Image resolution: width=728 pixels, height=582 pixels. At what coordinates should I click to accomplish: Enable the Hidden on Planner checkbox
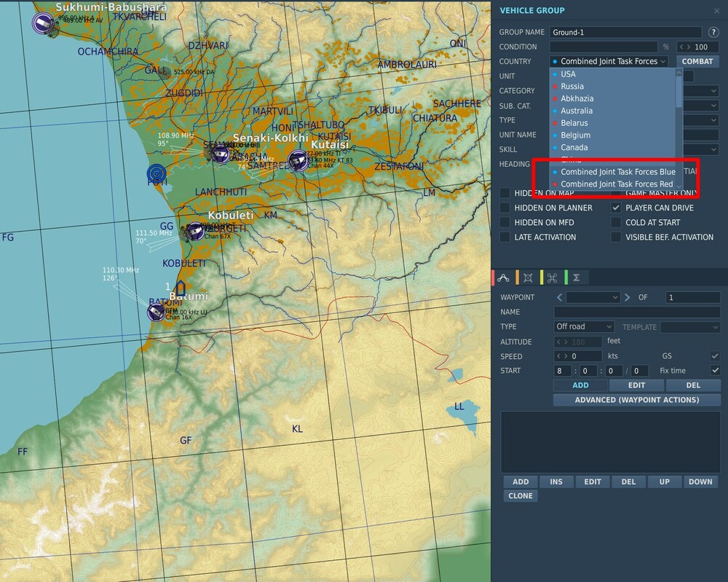pyautogui.click(x=505, y=208)
